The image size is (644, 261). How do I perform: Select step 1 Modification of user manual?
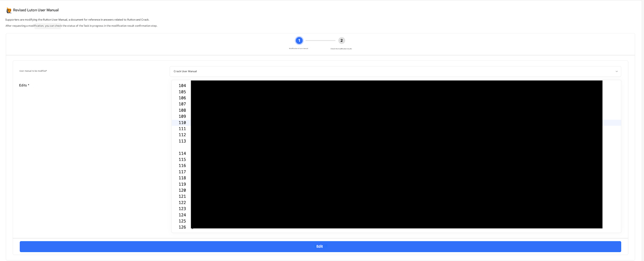tap(299, 41)
